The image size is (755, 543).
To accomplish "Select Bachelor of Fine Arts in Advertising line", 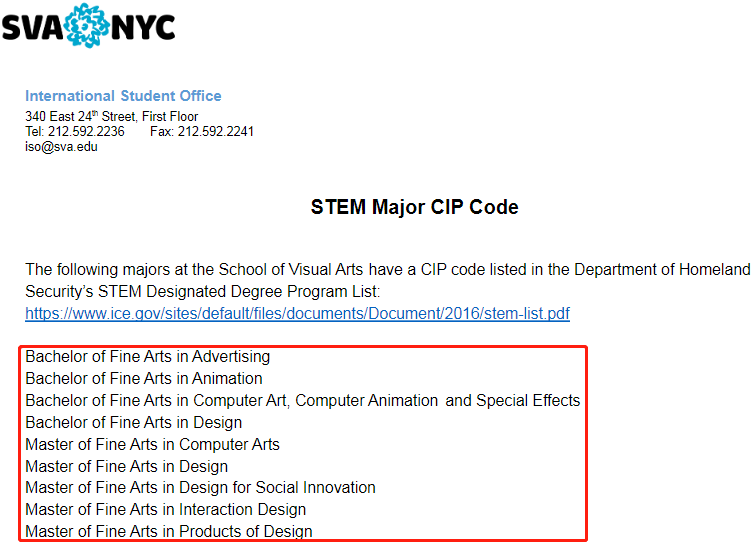I will [147, 357].
